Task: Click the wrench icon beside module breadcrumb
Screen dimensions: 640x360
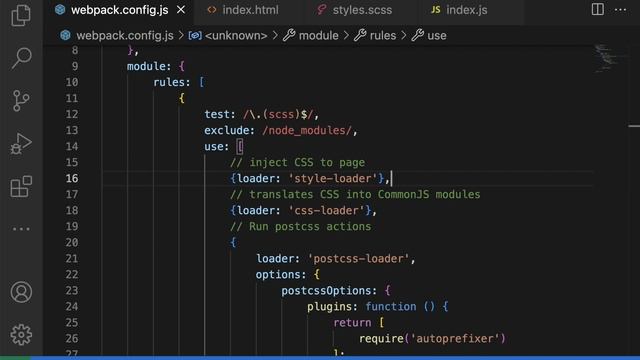Action: point(289,36)
